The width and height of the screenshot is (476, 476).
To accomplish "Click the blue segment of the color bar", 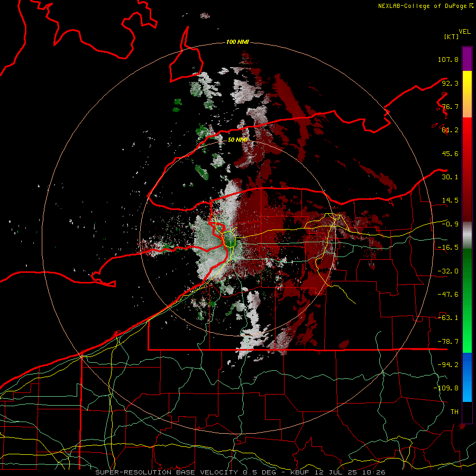I will [x=467, y=377].
